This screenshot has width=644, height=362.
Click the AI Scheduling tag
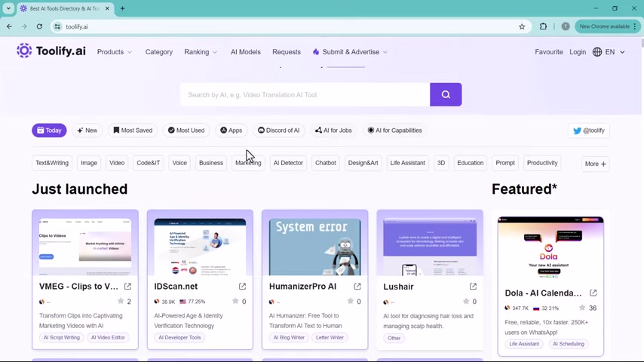(x=569, y=344)
